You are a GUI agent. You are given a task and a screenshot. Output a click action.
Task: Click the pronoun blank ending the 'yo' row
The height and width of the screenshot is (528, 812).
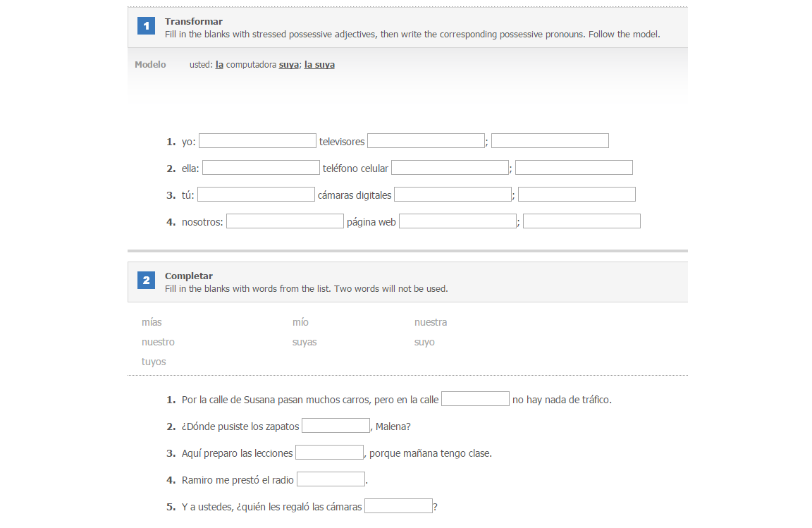tap(550, 141)
